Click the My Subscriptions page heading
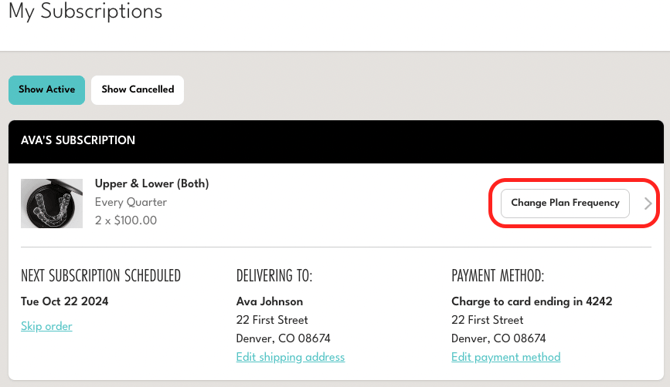 [85, 11]
